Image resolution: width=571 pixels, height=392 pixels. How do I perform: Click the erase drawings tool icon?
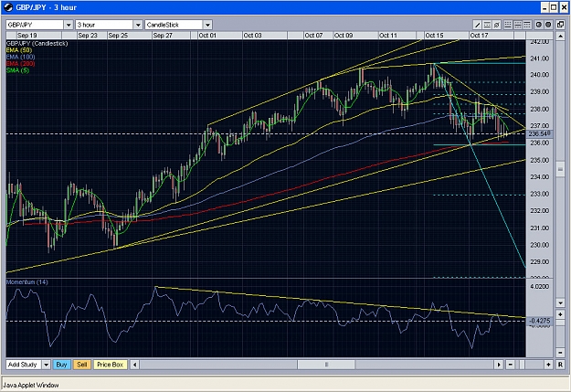[x=496, y=25]
